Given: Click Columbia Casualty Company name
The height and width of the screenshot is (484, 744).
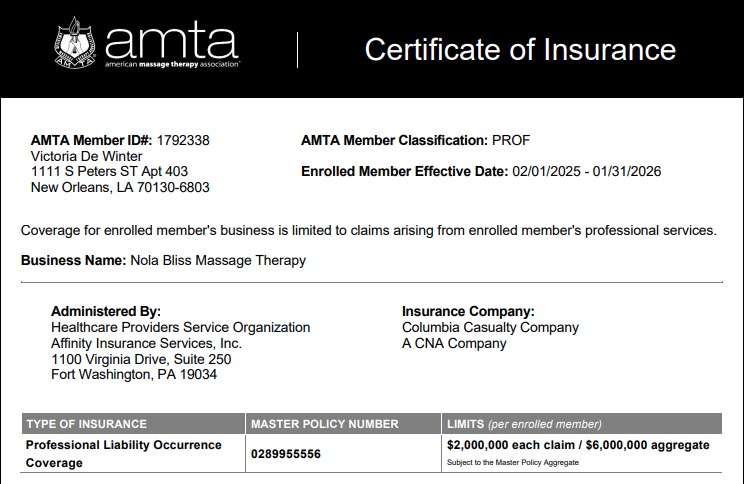Looking at the screenshot, I should [490, 327].
